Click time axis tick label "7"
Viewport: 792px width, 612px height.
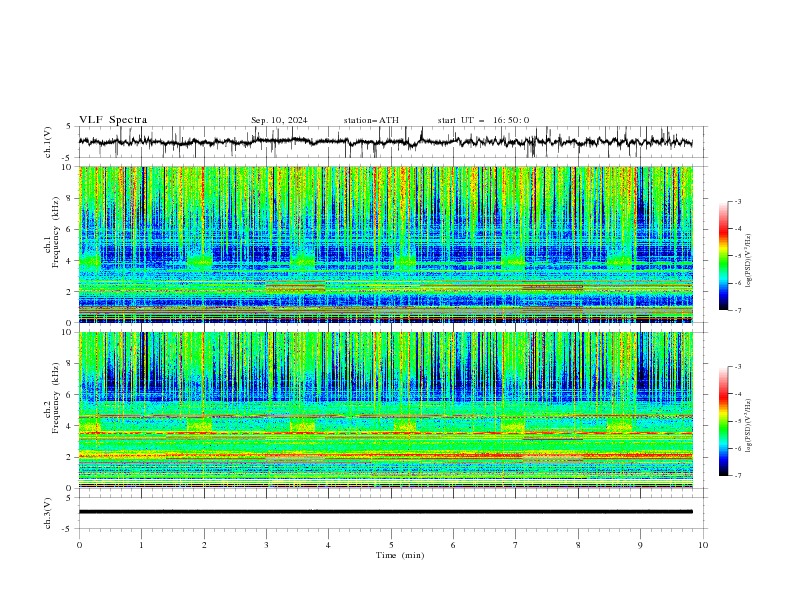click(516, 545)
